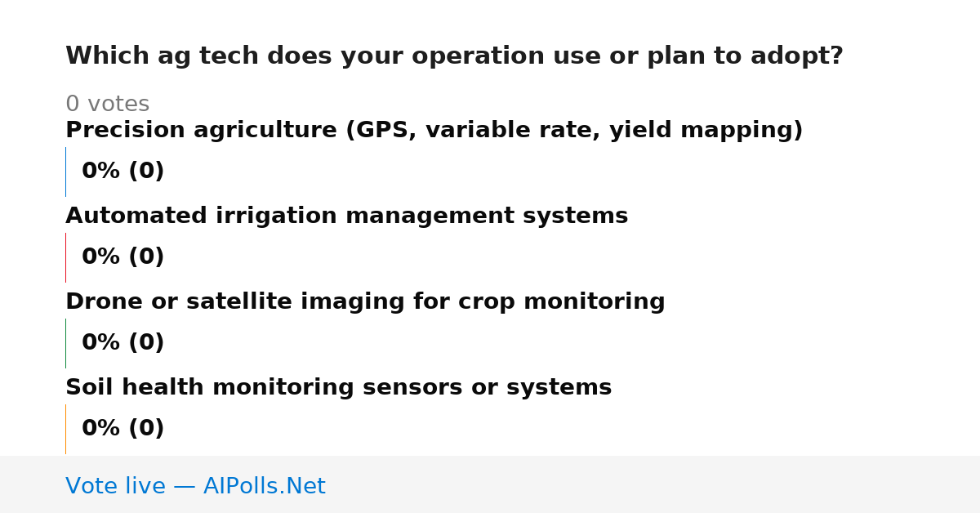This screenshot has height=513, width=980.
Task: Click the gray footer bar area
Action: tap(490, 484)
